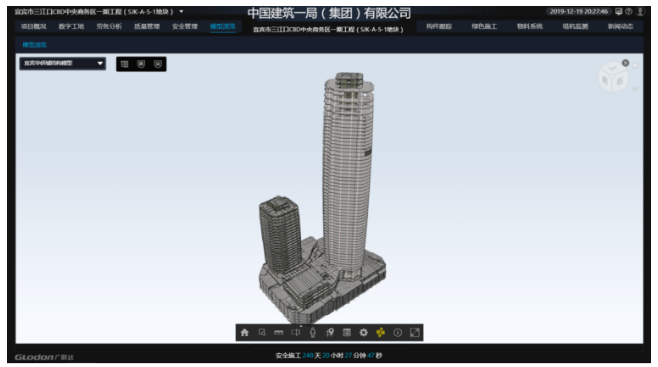Open 安全管理 tab
Image resolution: width=658 pixels, height=367 pixels.
coord(185,26)
